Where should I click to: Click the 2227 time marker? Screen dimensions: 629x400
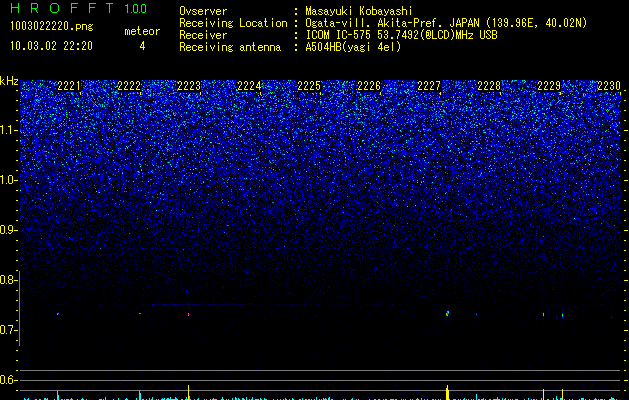[x=429, y=86]
